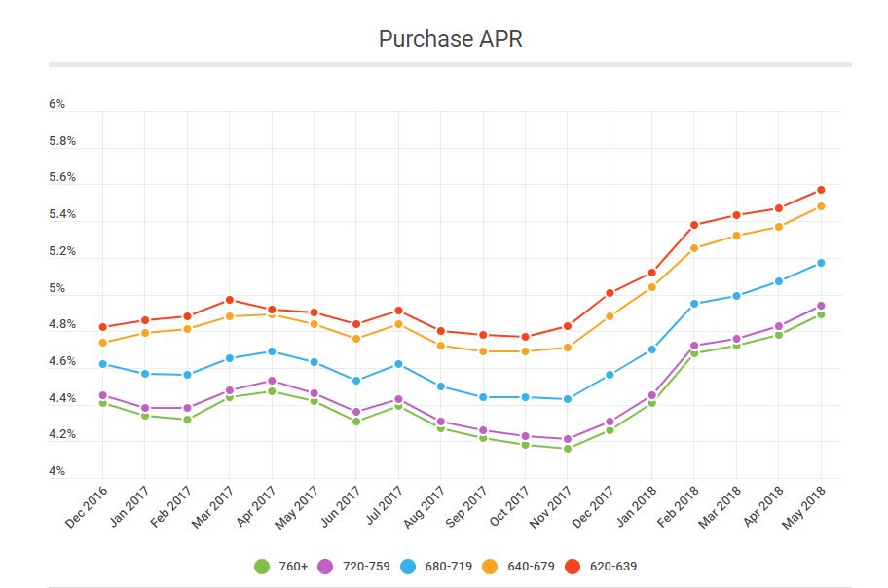Viewport: 888px width, 588px height.
Task: Click the orange data point at Dec 2016
Action: pos(102,343)
